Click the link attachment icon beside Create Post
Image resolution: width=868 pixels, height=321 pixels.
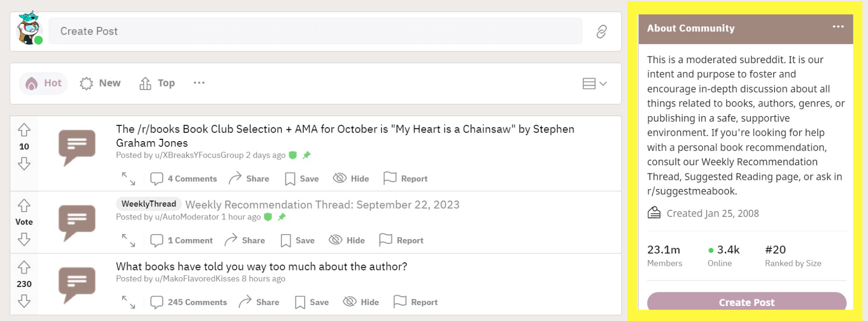click(x=601, y=31)
